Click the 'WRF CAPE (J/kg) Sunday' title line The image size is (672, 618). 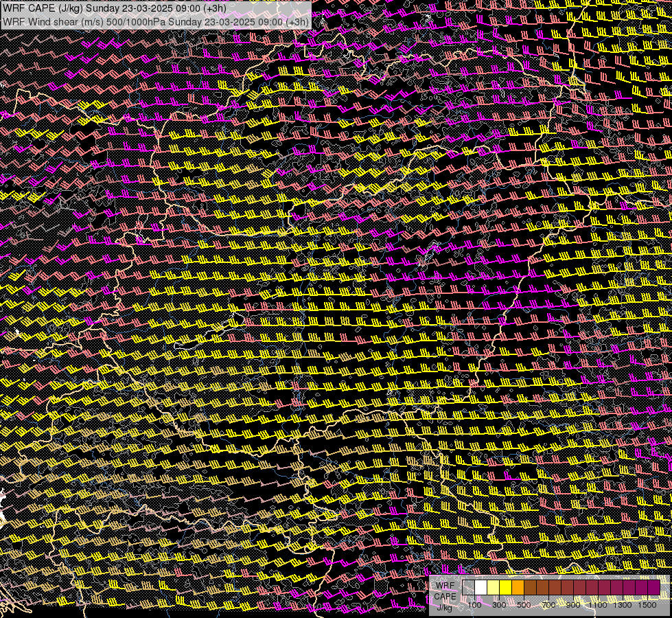pyautogui.click(x=114, y=8)
